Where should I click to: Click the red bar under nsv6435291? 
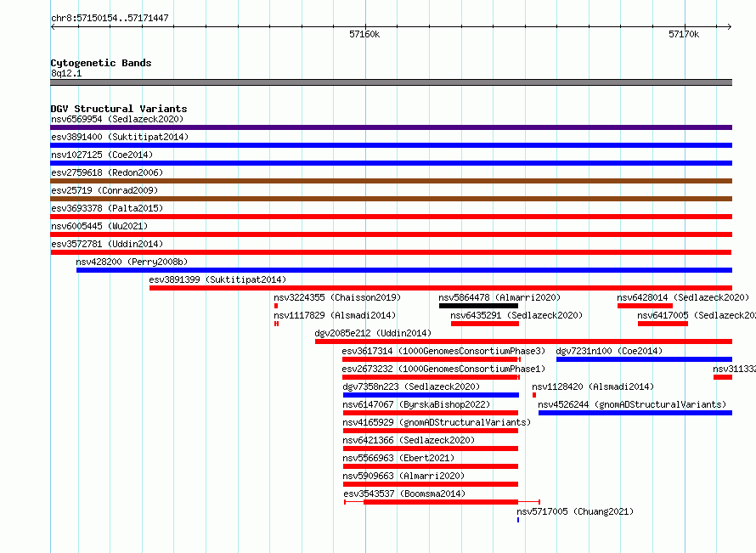tap(484, 324)
